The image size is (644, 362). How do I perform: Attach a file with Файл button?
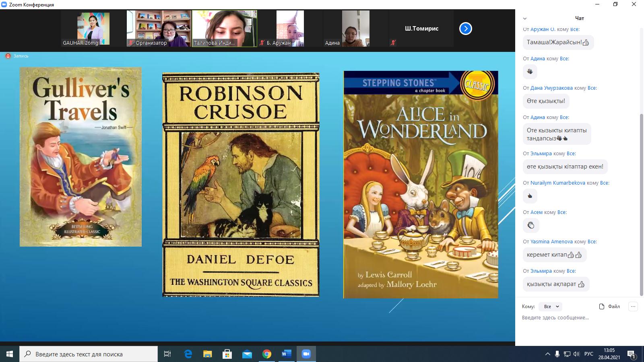tap(609, 306)
